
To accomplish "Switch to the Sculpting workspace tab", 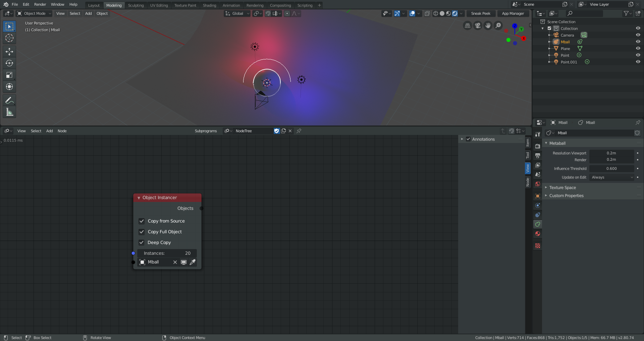I will [136, 5].
